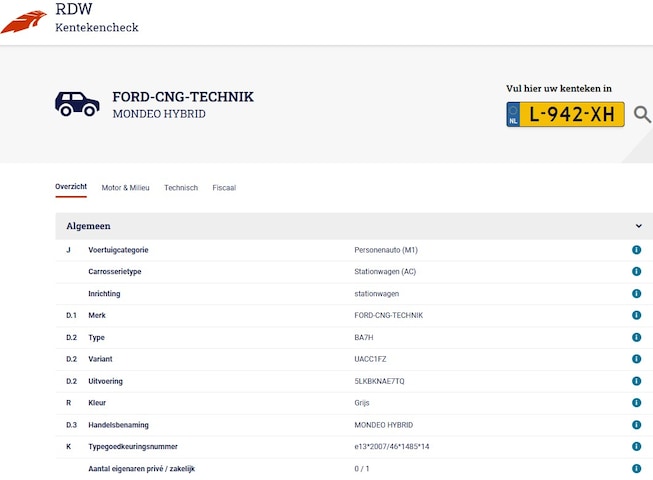Click the '0 / 1' owners value
The image size is (653, 480).
point(362,468)
